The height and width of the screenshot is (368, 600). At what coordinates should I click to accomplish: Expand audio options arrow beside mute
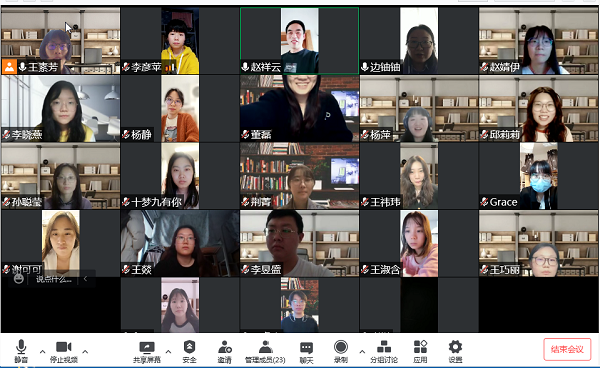click(x=42, y=351)
